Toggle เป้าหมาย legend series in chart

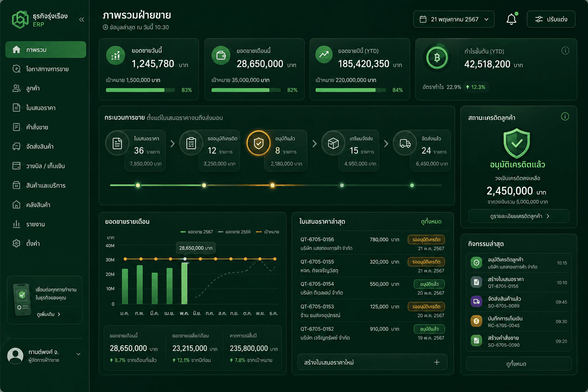click(267, 232)
